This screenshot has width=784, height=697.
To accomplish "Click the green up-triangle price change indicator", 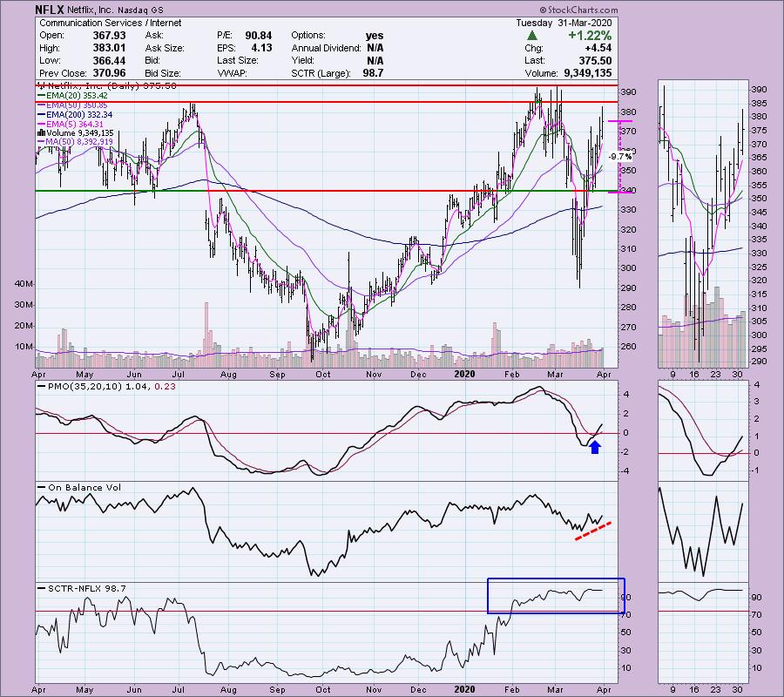I will [x=532, y=36].
